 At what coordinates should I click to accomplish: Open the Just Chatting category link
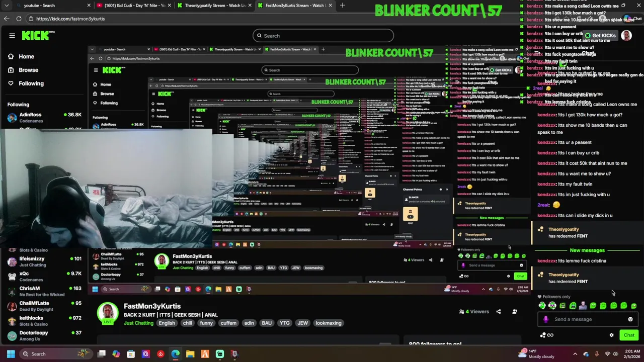[138, 323]
